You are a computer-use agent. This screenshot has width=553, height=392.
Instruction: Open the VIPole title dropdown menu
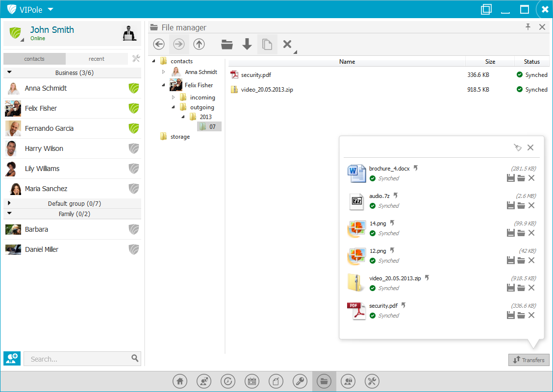click(50, 9)
